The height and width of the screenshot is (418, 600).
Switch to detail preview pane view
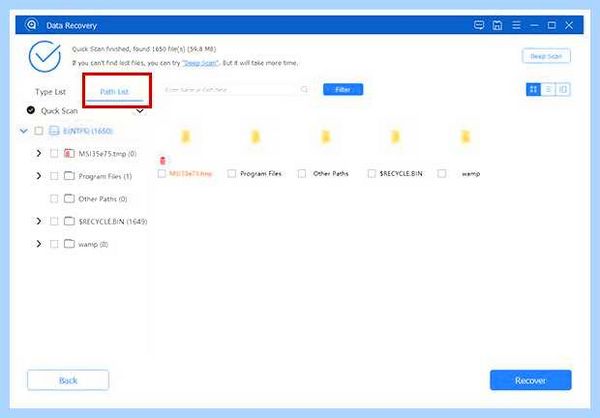coord(562,90)
